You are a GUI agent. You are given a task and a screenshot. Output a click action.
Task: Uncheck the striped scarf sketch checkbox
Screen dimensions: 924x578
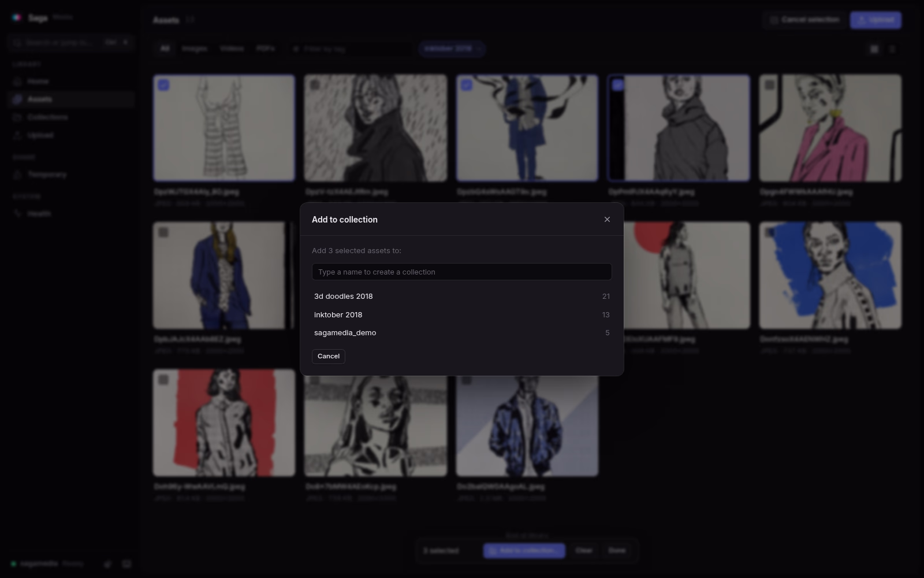[163, 85]
